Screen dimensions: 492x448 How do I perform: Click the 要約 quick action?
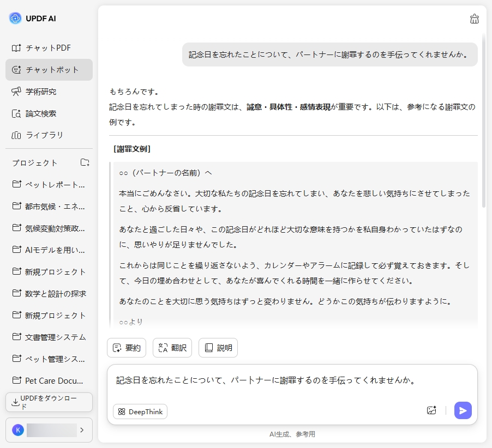coord(127,348)
